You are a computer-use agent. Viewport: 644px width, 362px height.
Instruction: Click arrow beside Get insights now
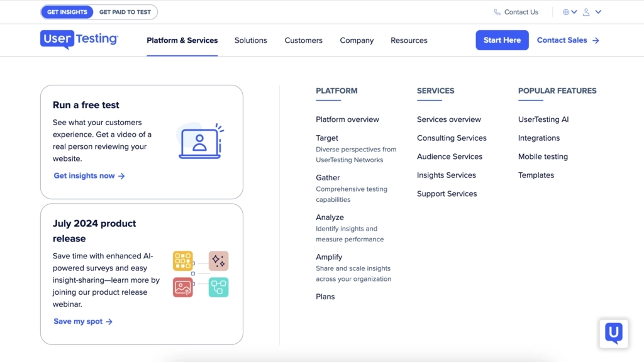121,176
